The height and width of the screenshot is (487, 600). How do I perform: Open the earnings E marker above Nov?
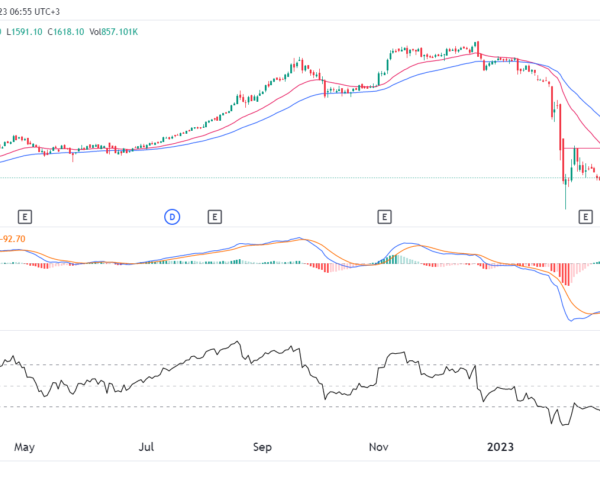tap(385, 217)
